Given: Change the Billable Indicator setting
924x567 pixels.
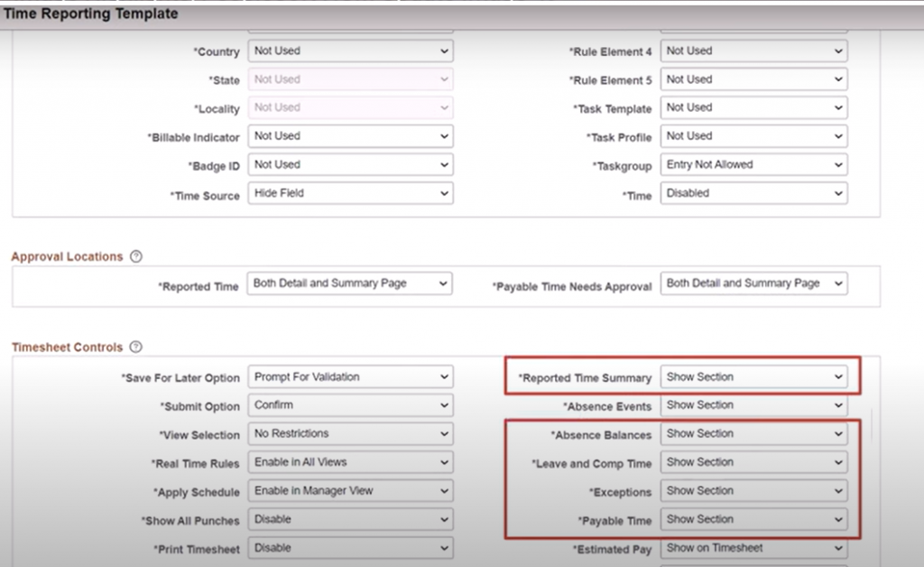Looking at the screenshot, I should click(350, 135).
